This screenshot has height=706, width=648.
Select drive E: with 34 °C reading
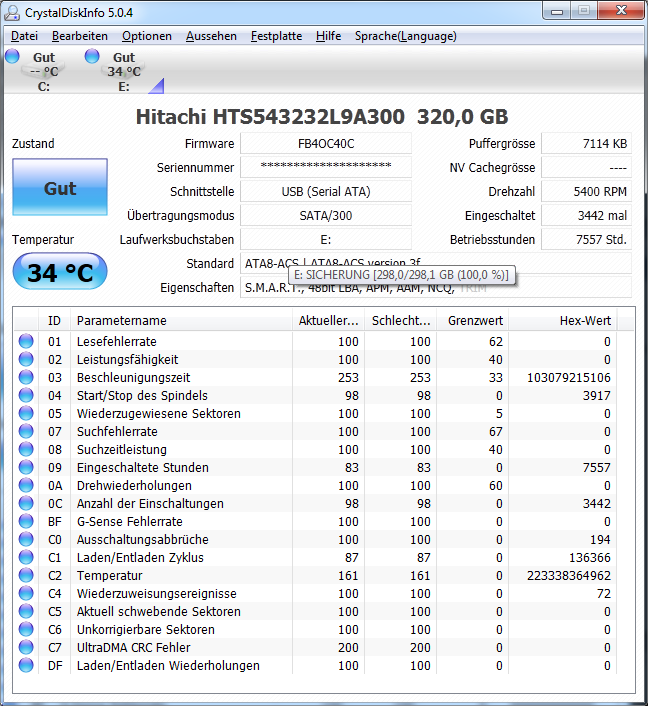coord(124,72)
